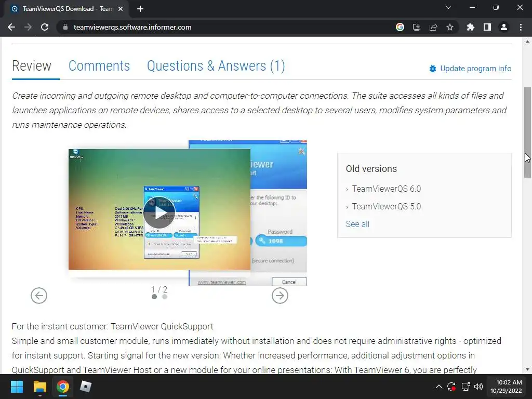532x399 pixels.
Task: Click the gear icon beside Update program info
Action: (x=433, y=69)
